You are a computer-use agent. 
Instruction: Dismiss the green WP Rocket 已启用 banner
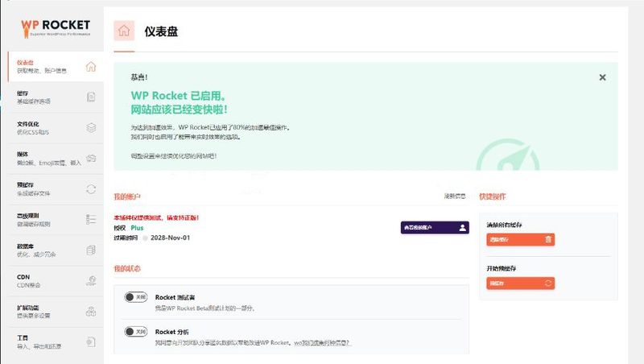tap(602, 77)
